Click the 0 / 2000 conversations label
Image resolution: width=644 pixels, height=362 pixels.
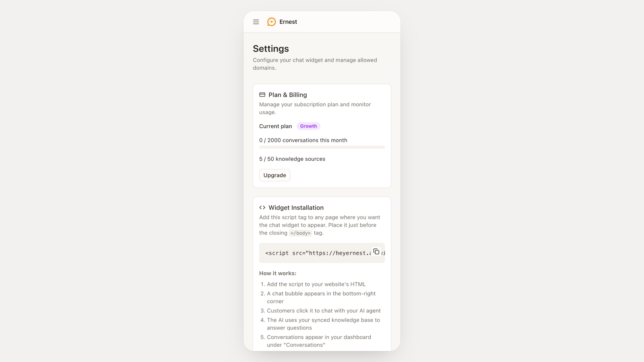303,140
